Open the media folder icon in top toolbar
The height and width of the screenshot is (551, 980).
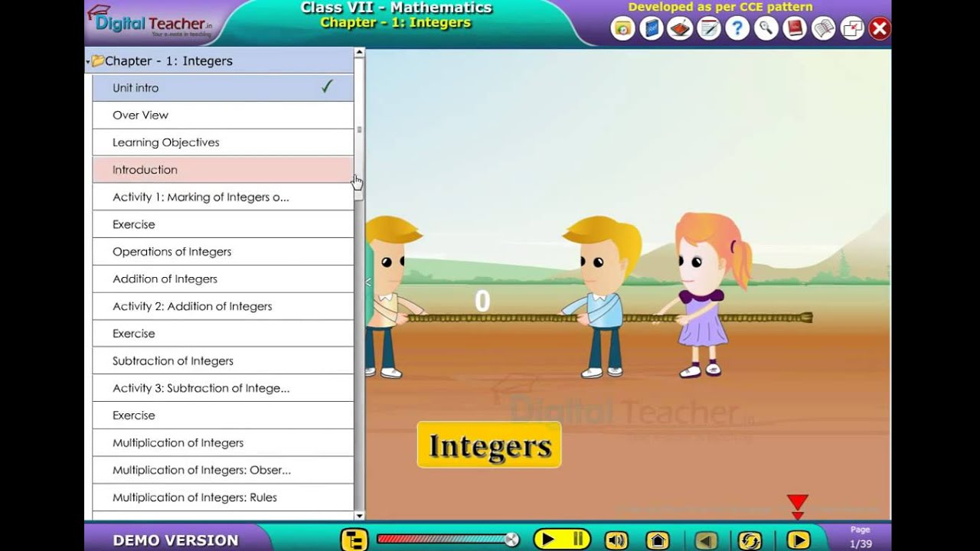(623, 29)
